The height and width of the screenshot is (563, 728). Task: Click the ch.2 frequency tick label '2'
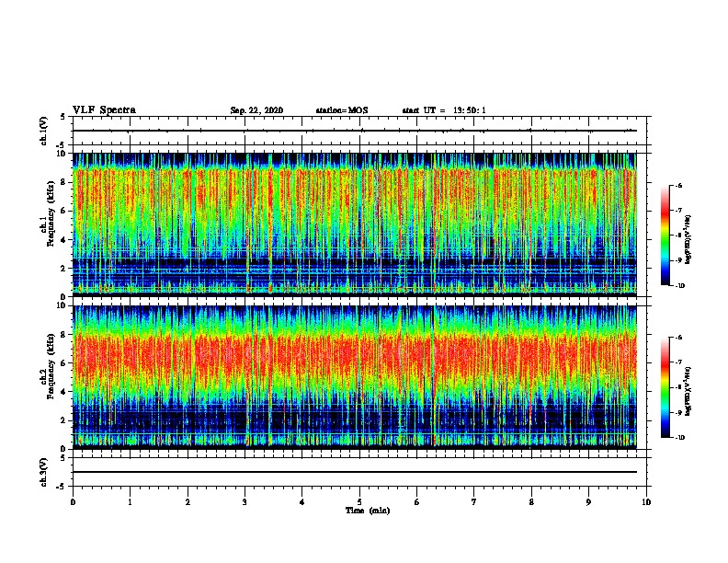coord(64,420)
